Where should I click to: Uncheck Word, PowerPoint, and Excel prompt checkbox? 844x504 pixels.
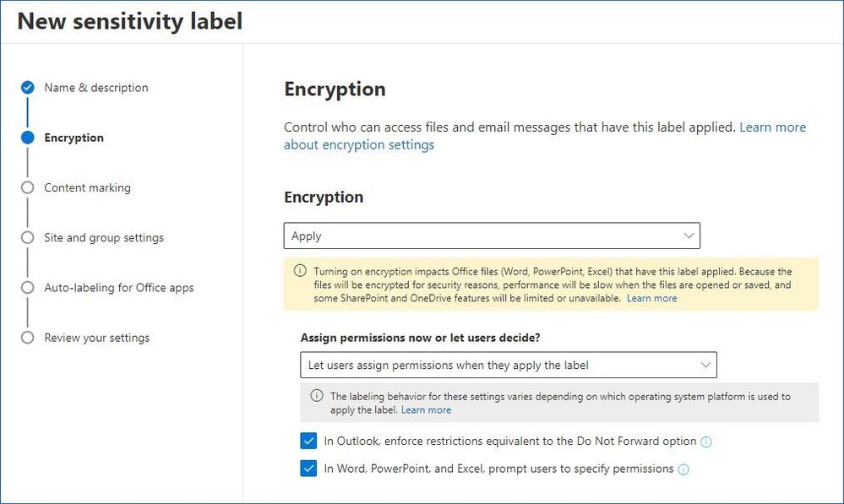tap(308, 469)
